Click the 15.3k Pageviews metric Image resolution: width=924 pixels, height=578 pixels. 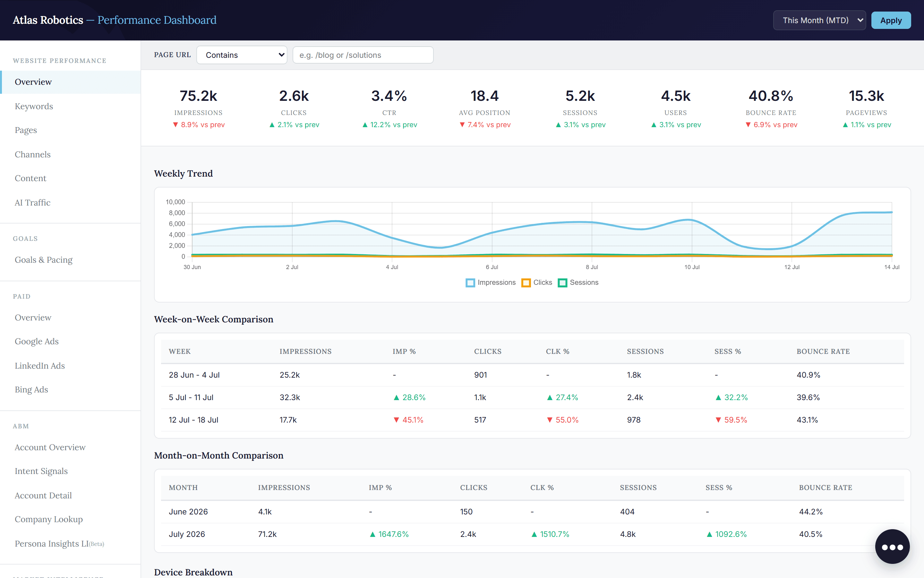pyautogui.click(x=866, y=108)
